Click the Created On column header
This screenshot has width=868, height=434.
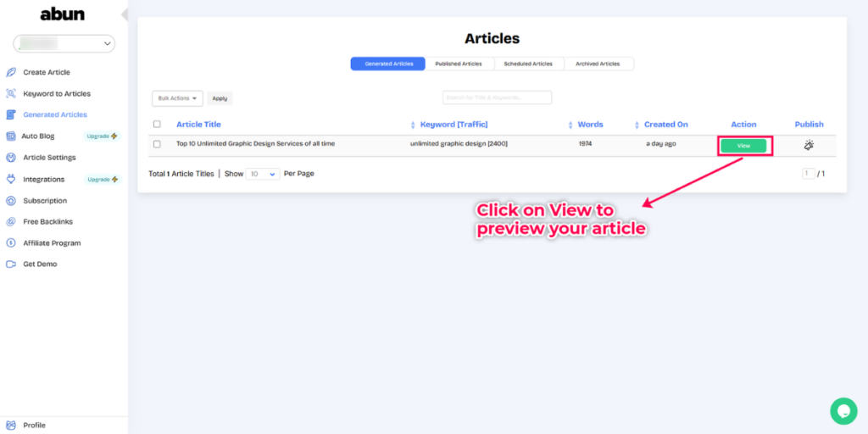(x=666, y=125)
